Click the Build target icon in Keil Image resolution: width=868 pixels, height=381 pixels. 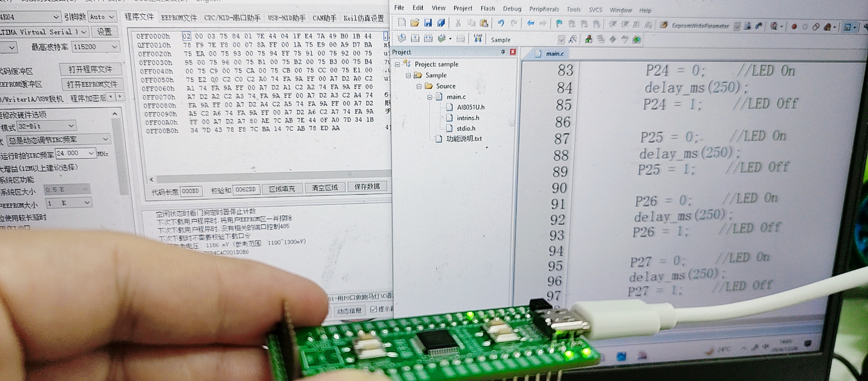415,38
